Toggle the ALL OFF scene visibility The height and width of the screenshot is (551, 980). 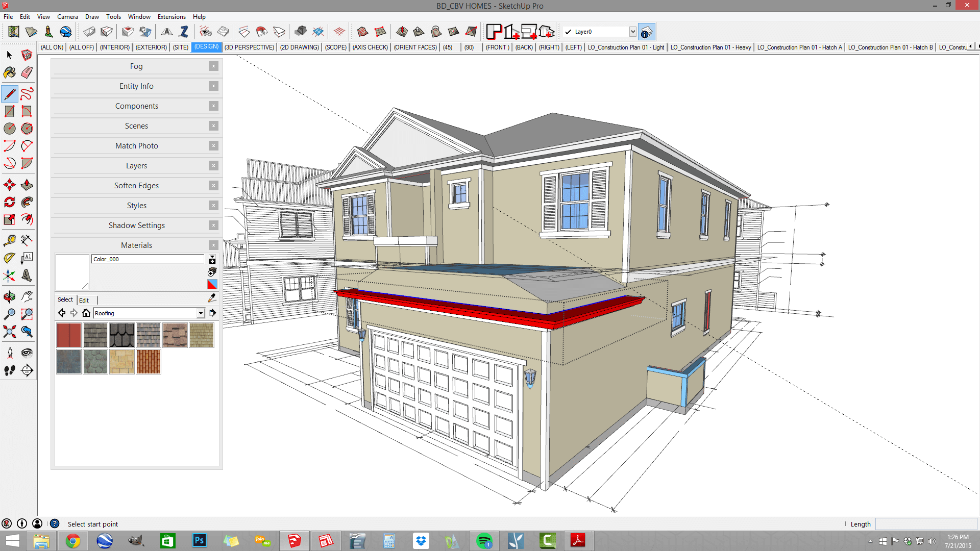[80, 47]
